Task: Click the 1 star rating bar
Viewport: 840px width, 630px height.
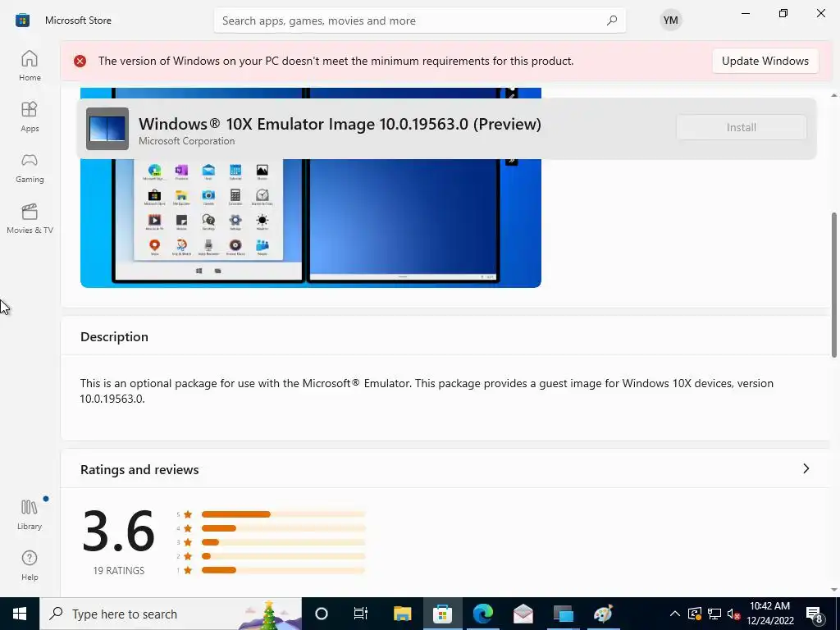Action: [283, 570]
